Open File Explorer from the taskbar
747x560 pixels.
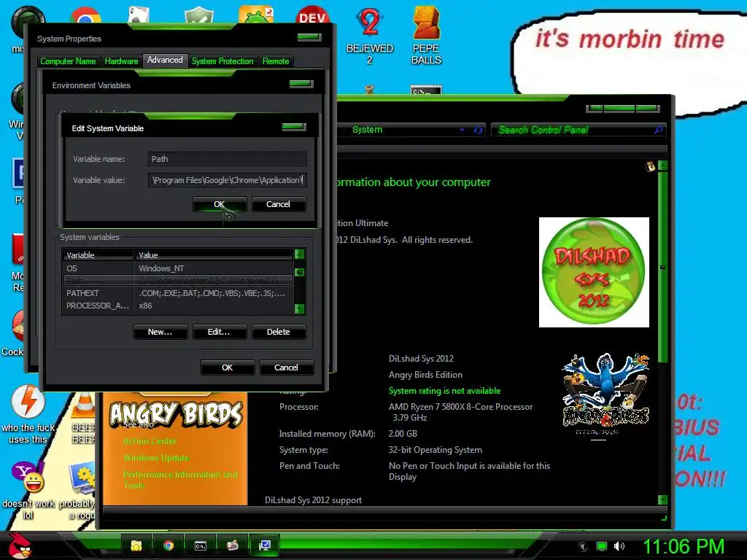[136, 545]
